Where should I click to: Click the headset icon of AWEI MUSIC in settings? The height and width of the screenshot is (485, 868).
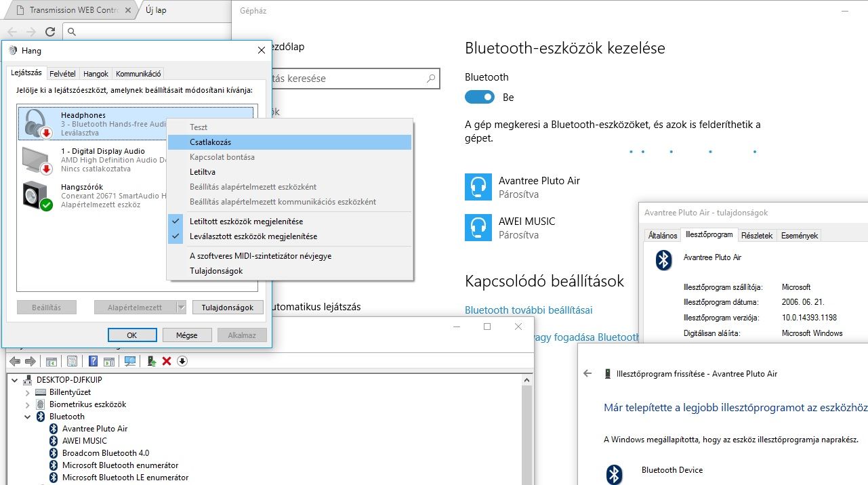[478, 228]
